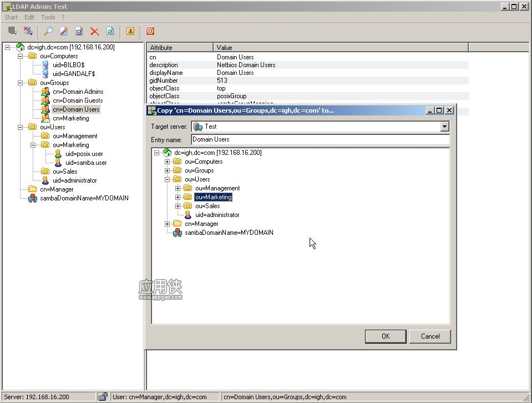The height and width of the screenshot is (403, 532).
Task: Collapse ou=Groups in the main tree
Action: (21, 83)
